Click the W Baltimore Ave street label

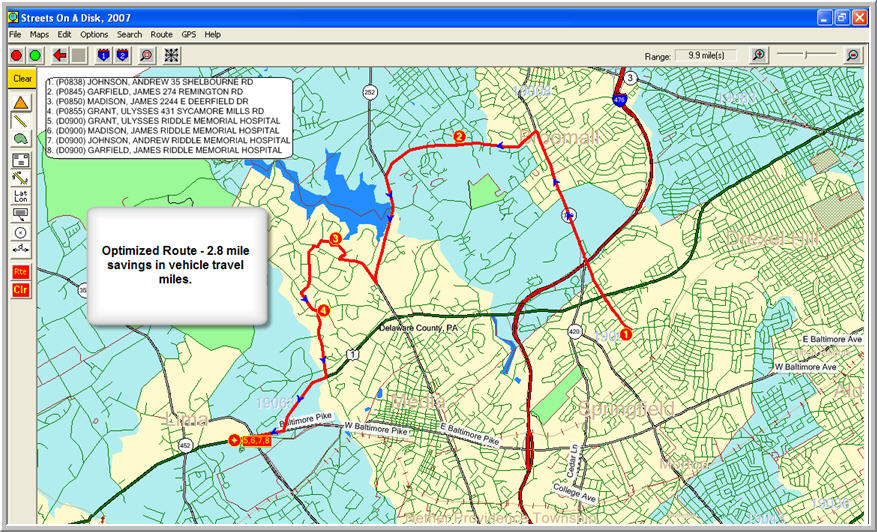pyautogui.click(x=805, y=367)
